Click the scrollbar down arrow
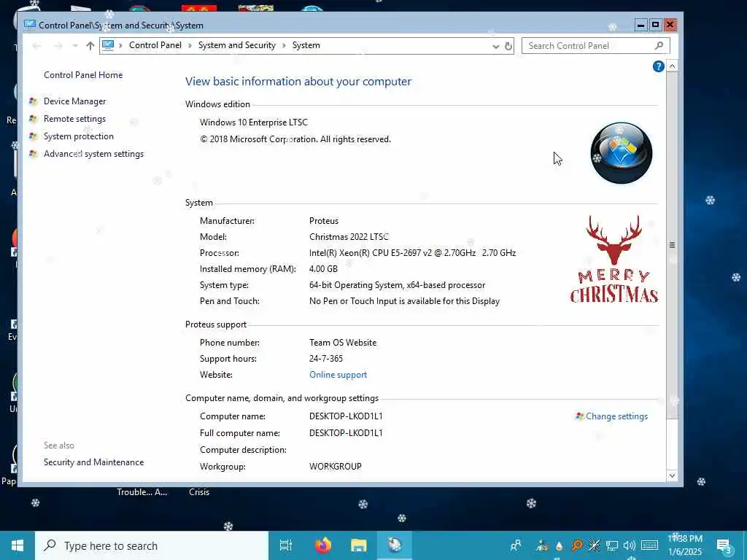Viewport: 747px width, 560px height. click(x=672, y=475)
